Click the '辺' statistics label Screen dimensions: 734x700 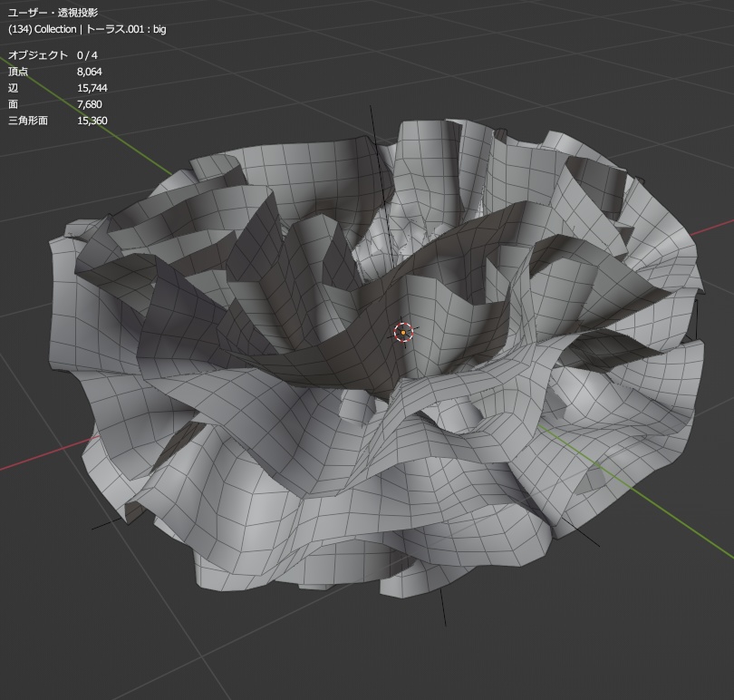(13, 88)
